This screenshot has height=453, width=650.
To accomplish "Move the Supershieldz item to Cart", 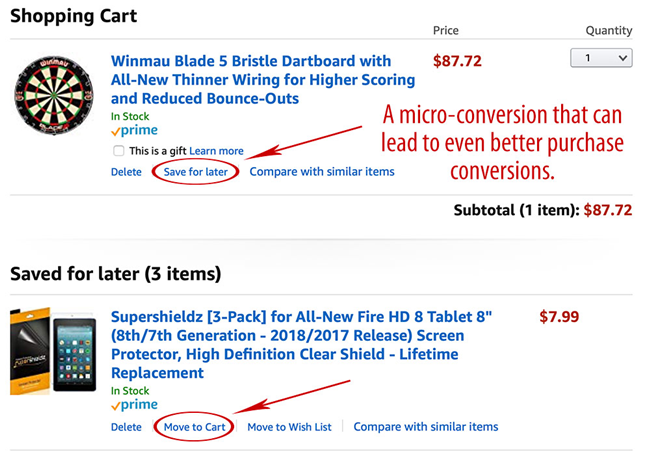I will tap(195, 427).
